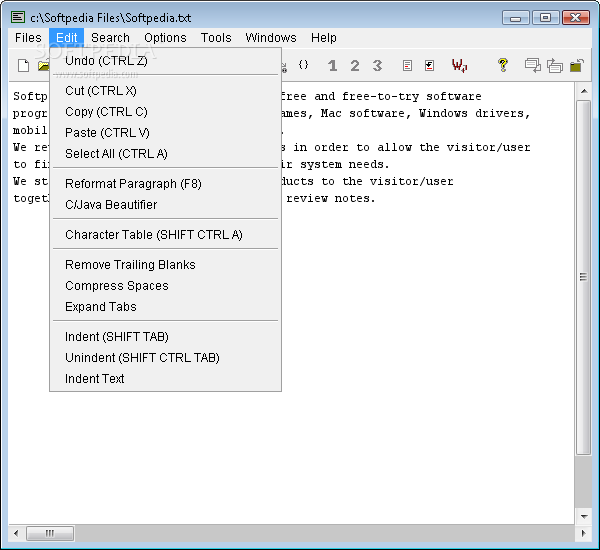Select Remove Trailing Blanks
Image resolution: width=600 pixels, height=550 pixels.
pyautogui.click(x=165, y=265)
